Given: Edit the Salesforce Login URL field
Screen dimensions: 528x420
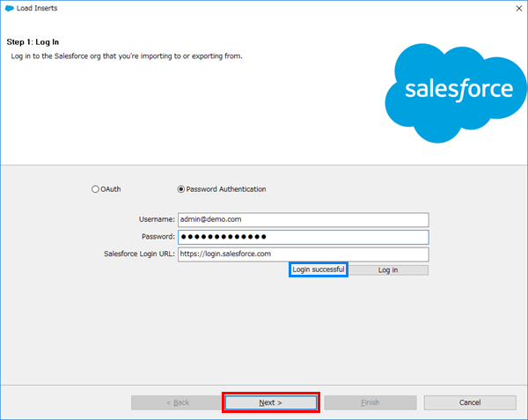Looking at the screenshot, I should click(x=304, y=254).
